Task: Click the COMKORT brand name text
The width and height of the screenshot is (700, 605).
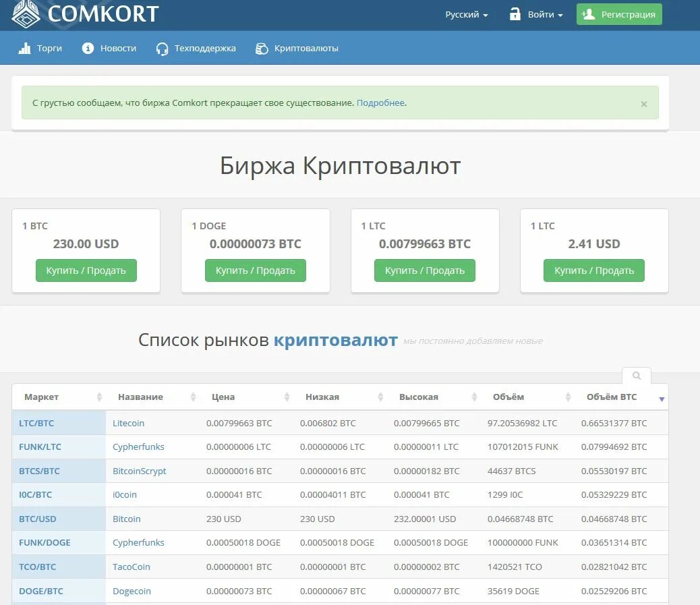Action: (x=103, y=14)
